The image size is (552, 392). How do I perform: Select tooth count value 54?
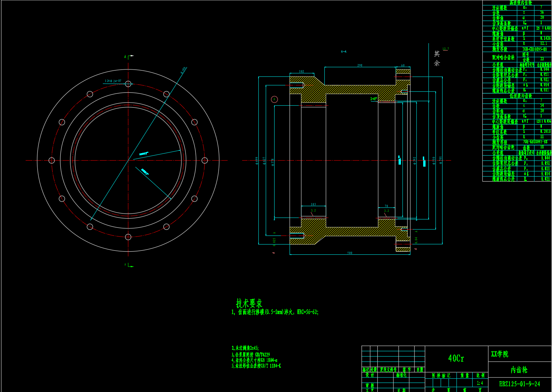click(542, 106)
